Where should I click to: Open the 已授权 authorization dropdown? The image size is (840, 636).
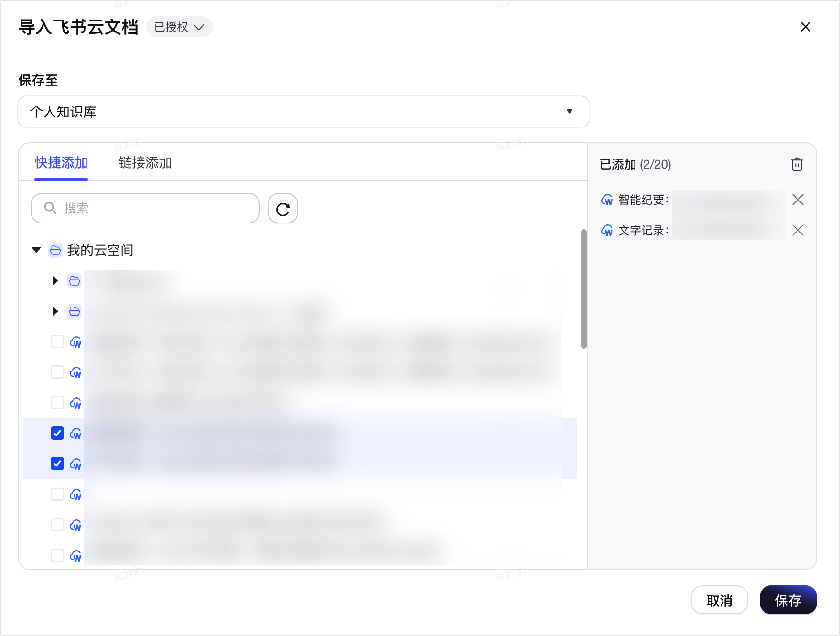coord(179,27)
